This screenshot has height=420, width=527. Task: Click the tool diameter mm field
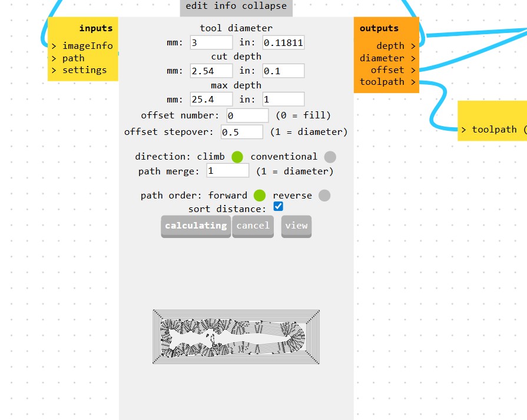tap(211, 42)
